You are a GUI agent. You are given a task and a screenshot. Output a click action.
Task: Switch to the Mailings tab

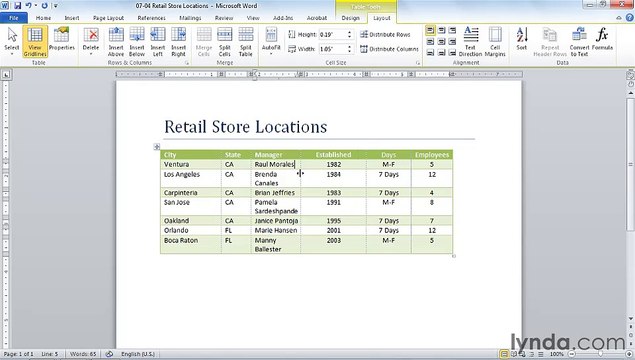[190, 18]
